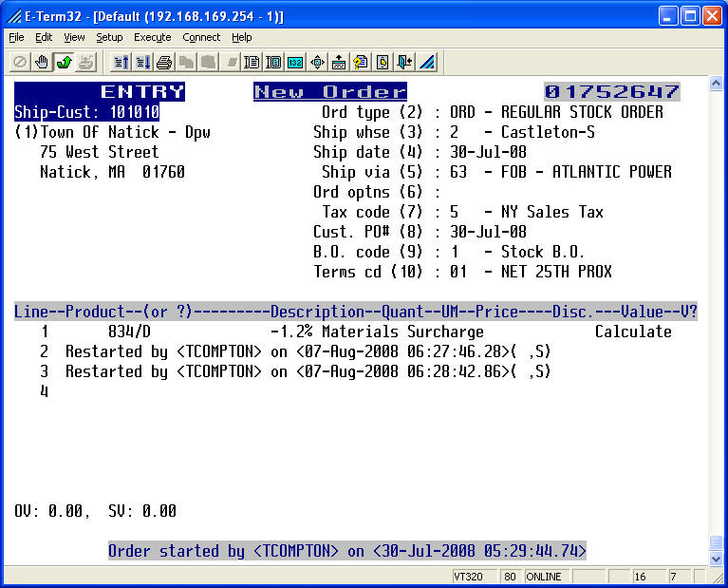Click the hand (hold screen) toolbar icon
The image size is (728, 588).
[x=42, y=62]
